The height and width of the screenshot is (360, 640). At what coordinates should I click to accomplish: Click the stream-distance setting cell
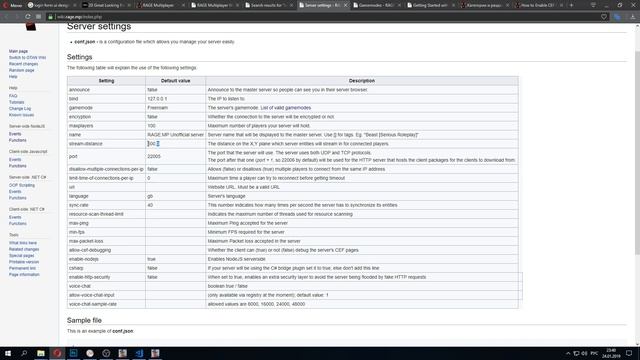[x=106, y=144]
